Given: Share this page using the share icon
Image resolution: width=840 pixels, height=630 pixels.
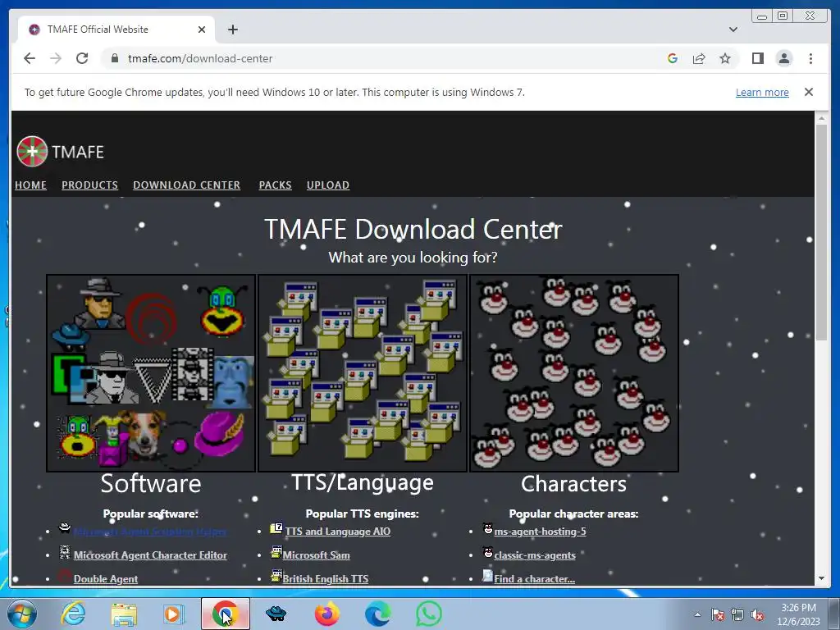Looking at the screenshot, I should point(699,58).
